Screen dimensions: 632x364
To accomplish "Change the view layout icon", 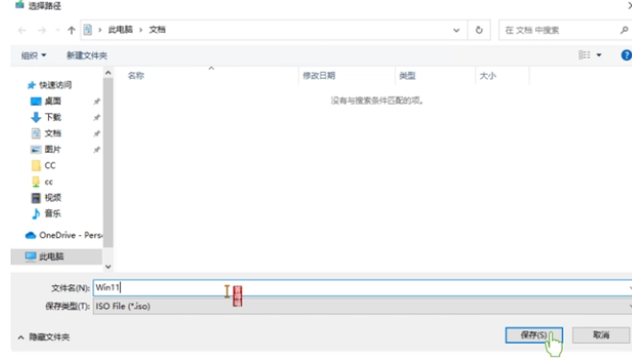I will 584,55.
